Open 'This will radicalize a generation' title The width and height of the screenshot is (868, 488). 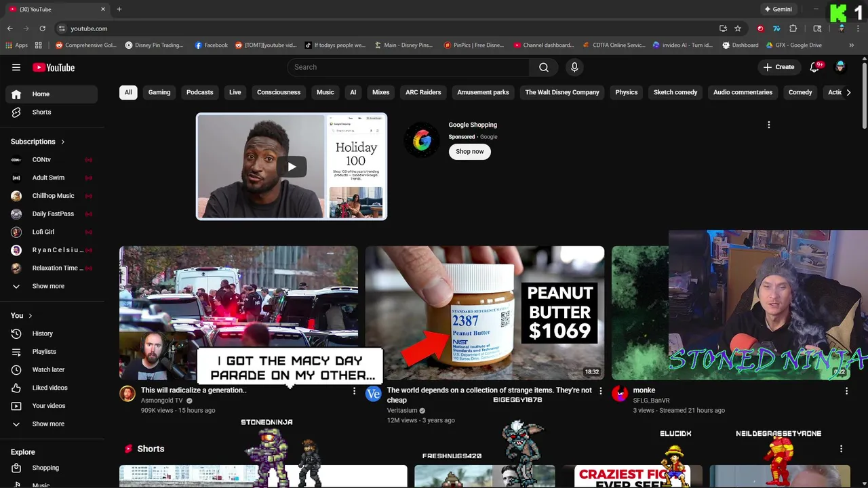tap(193, 390)
